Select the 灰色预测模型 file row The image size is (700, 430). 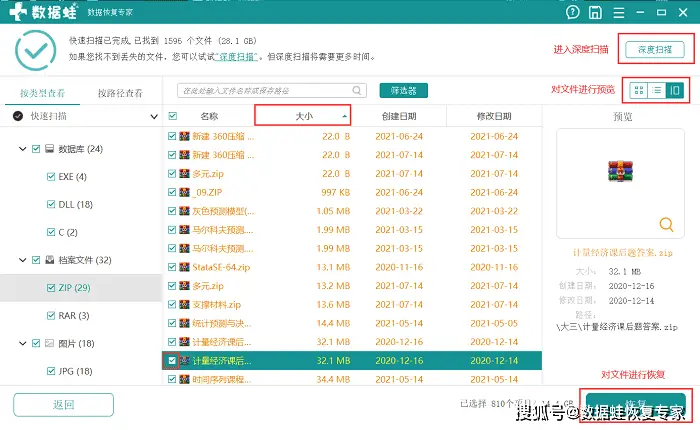point(352,211)
